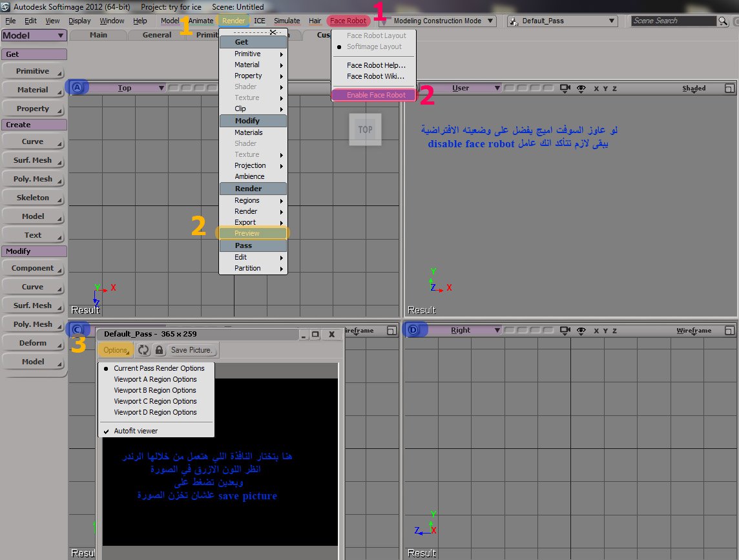This screenshot has width=739, height=560.
Task: Select Current Pass Render Options
Action: tap(159, 368)
